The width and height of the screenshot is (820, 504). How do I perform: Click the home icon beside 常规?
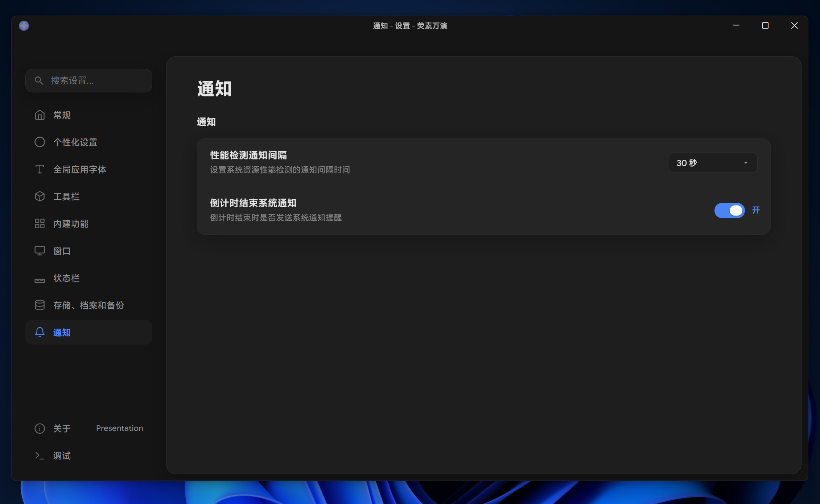(40, 115)
